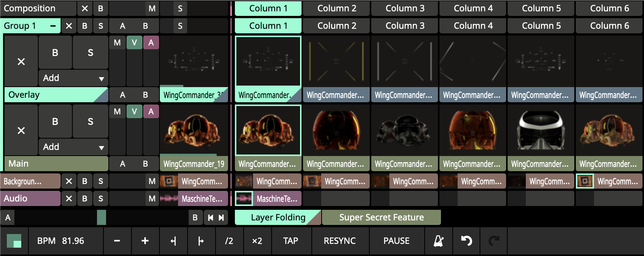Select the Backgroun... layer name
This screenshot has height=256, width=644.
[x=30, y=181]
